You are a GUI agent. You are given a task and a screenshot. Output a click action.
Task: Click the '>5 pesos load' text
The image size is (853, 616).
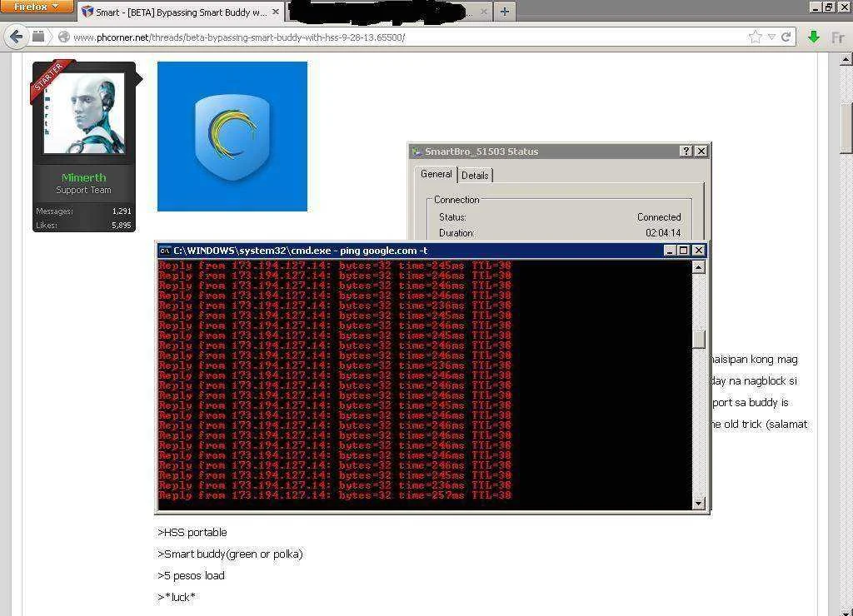click(191, 575)
